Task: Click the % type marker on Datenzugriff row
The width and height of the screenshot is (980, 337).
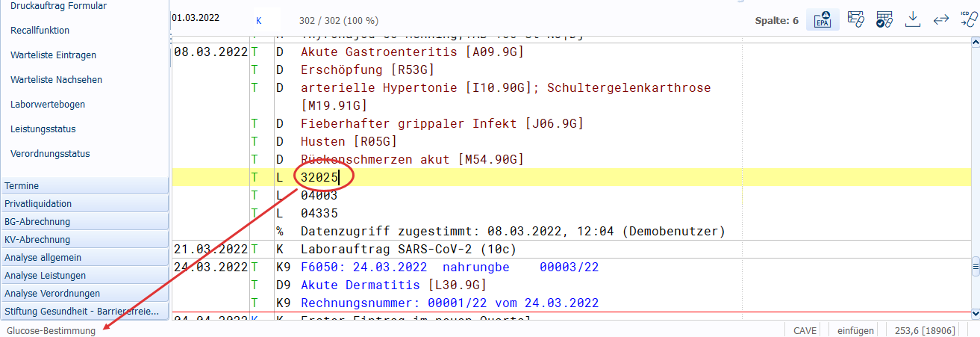Action: [x=280, y=232]
